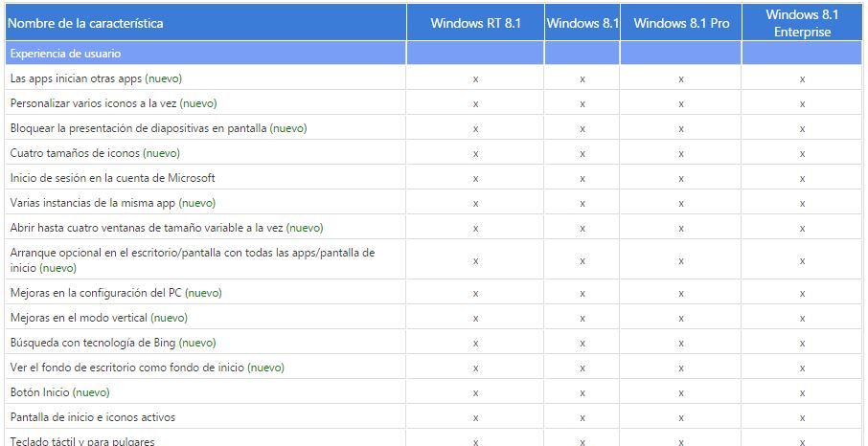Select the 'Windows 8.1 Enterprise' column header

click(x=802, y=23)
